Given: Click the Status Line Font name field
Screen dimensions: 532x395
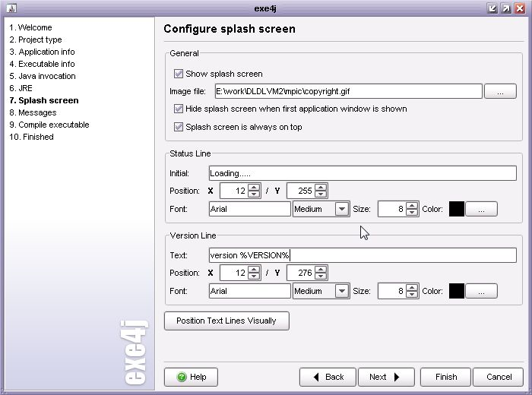Looking at the screenshot, I should point(250,209).
